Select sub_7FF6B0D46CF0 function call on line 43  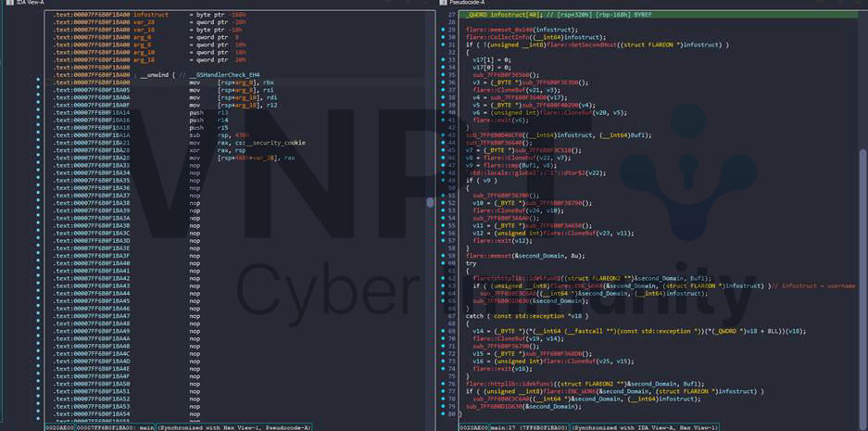pos(500,135)
